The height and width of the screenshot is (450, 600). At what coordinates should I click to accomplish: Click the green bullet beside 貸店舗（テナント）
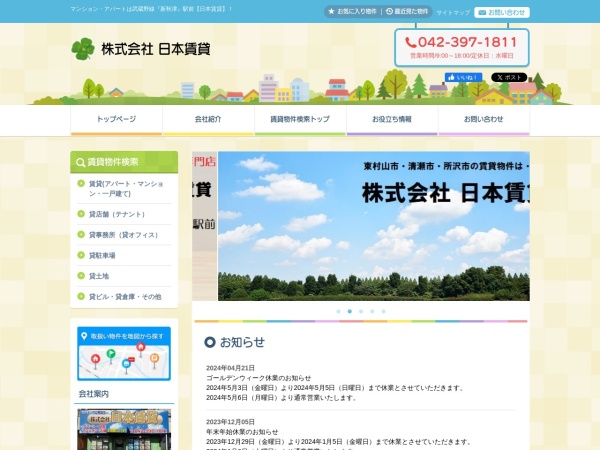[81, 214]
